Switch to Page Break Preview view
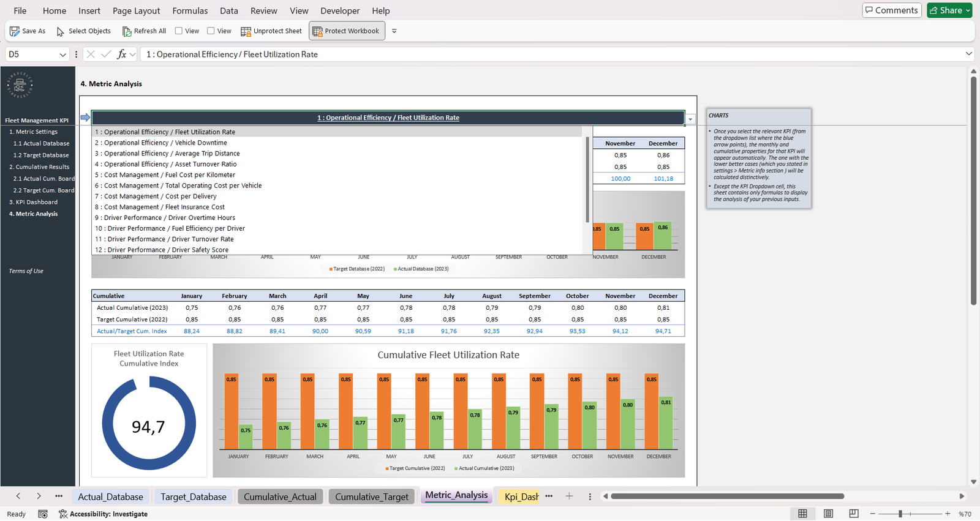This screenshot has width=980, height=521. point(854,514)
